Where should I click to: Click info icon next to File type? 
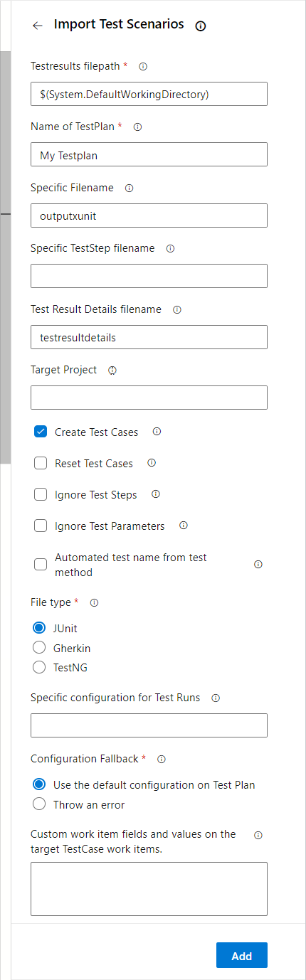point(94,602)
